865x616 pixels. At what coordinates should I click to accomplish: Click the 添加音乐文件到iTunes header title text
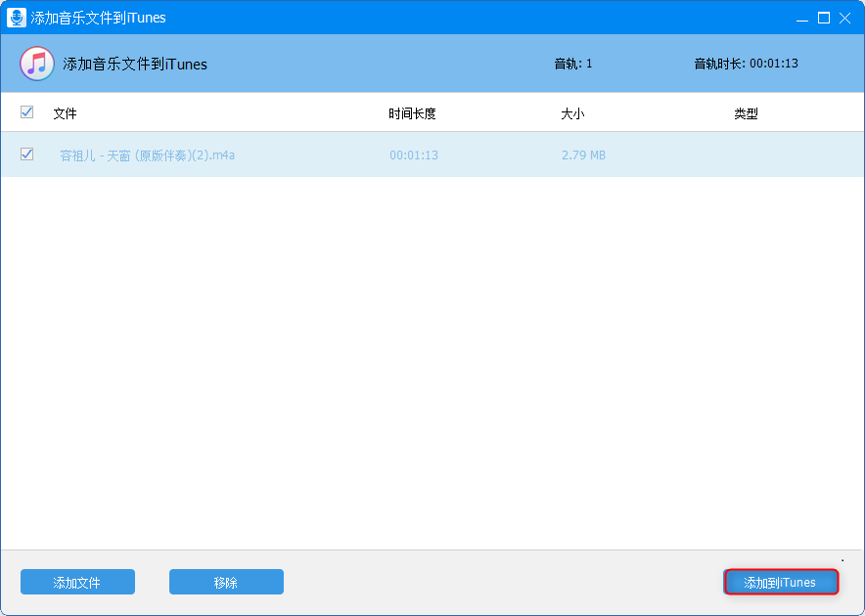(x=135, y=65)
